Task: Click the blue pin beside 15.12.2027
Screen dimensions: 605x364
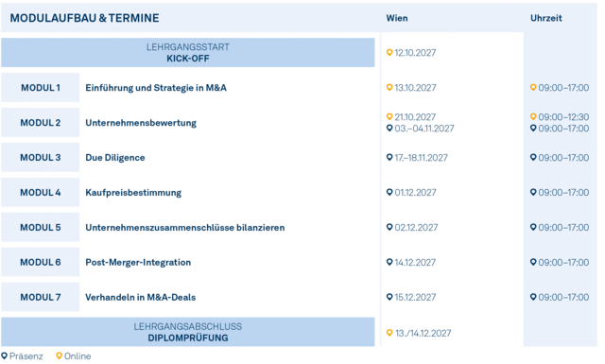Action: click(x=389, y=297)
